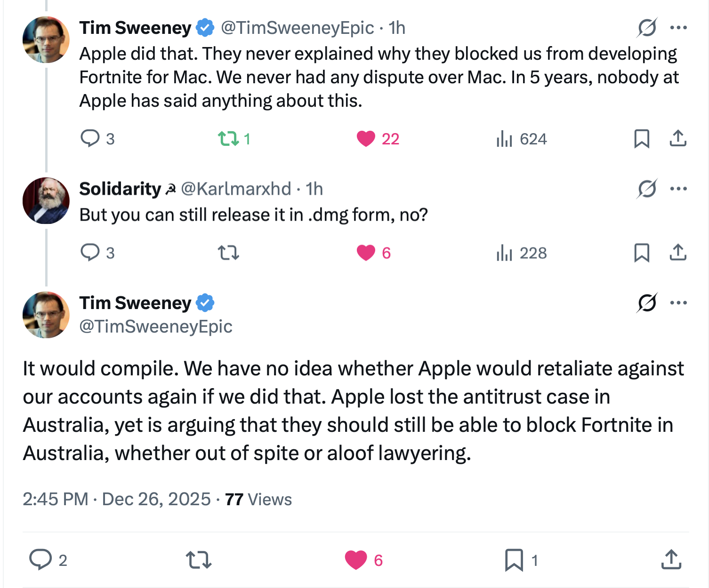Unlike Solidarity's tweet with 6 likes
The image size is (709, 588).
[366, 253]
